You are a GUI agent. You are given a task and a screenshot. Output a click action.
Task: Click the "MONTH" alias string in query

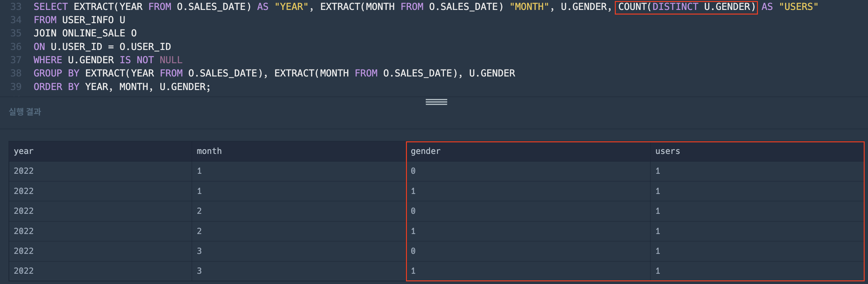click(x=529, y=7)
